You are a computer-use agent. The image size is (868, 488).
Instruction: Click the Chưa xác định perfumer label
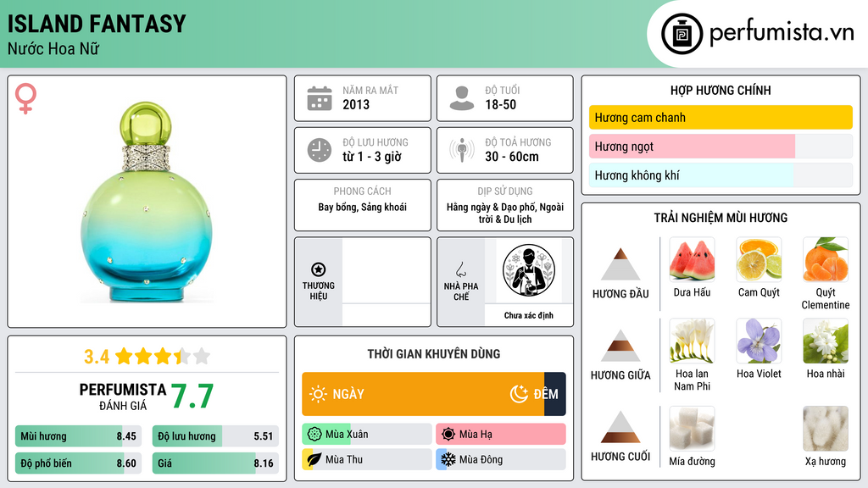[529, 315]
